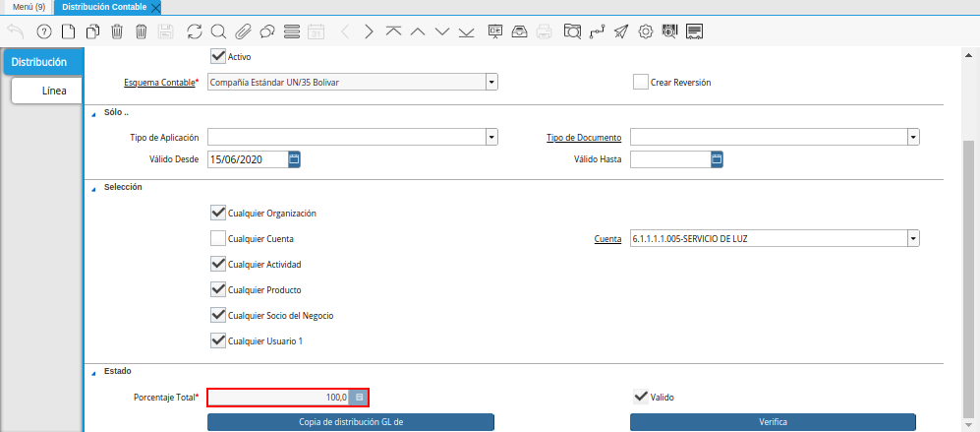Screen dimensions: 980x432
Task: Open Válido Hasta calendar picker
Action: point(717,159)
